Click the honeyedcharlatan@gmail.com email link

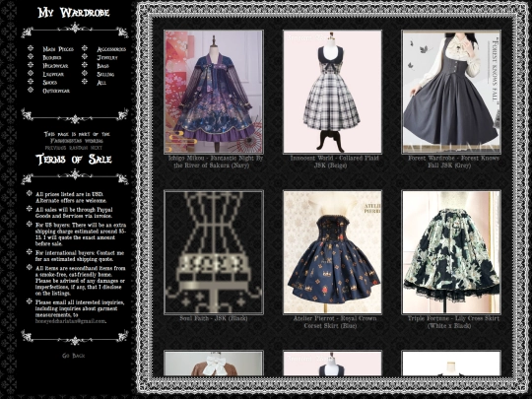click(70, 321)
